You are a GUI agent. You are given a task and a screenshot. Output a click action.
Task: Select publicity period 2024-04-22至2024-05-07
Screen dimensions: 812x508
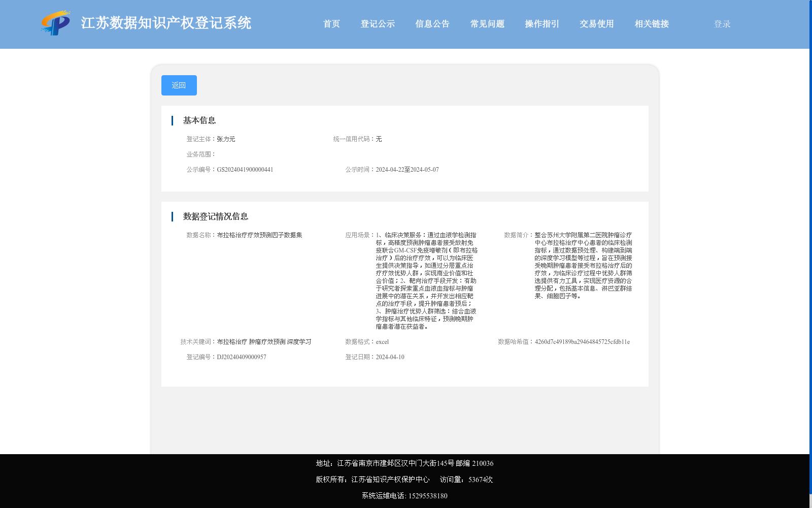tap(408, 170)
